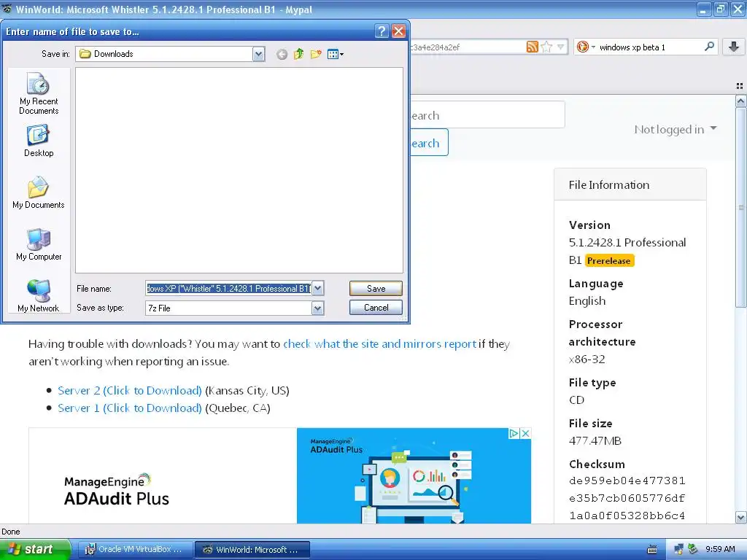
Task: Expand the File name history dropdown
Action: point(318,289)
